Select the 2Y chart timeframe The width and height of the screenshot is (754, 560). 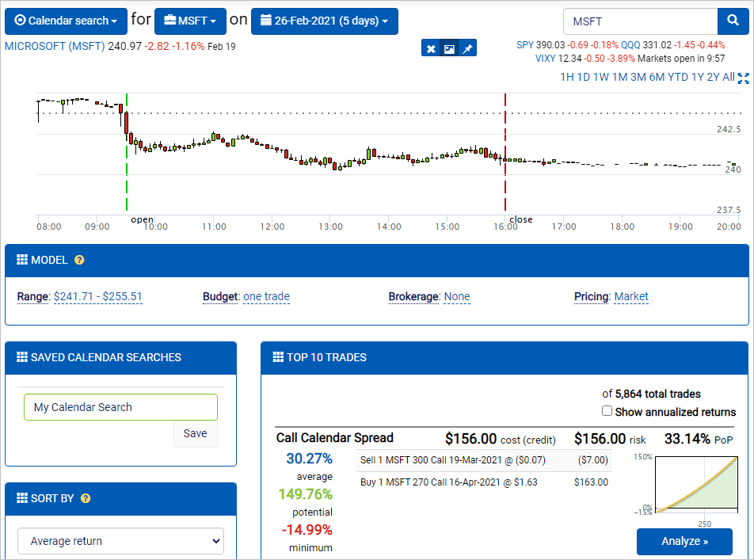click(x=713, y=78)
